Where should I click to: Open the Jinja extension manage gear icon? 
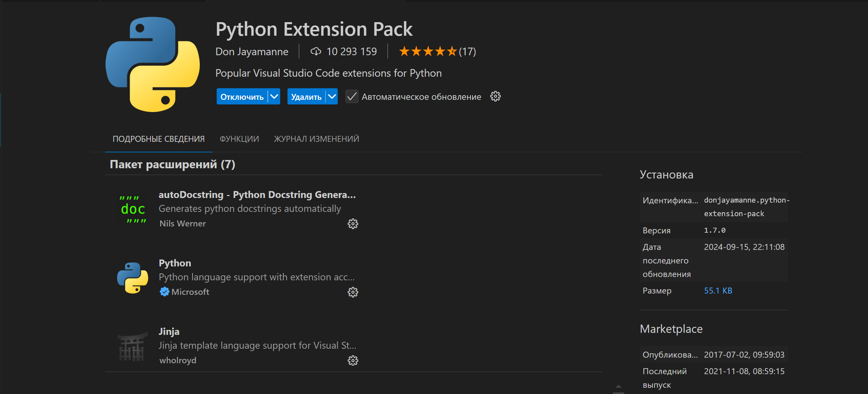pos(352,361)
